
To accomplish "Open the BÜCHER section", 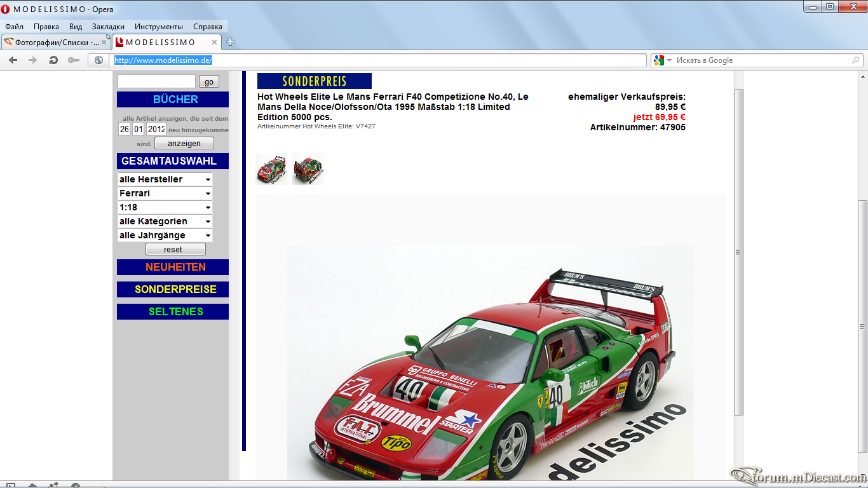I will 173,99.
